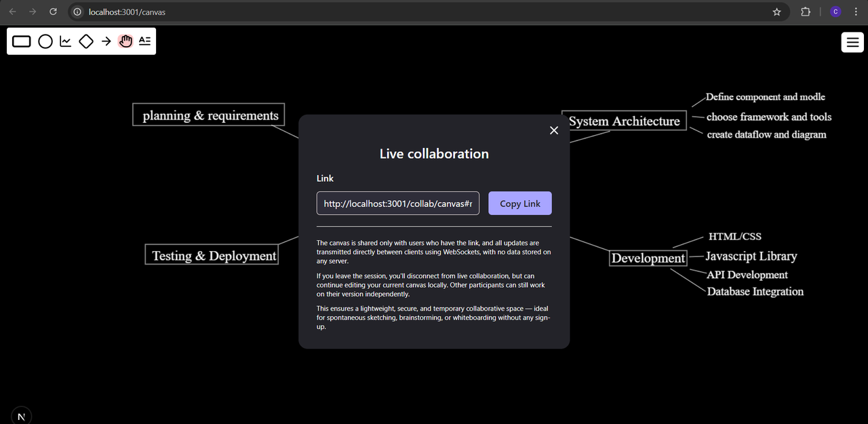Bookmark this page with star icon
The width and height of the screenshot is (868, 424).
click(x=776, y=12)
